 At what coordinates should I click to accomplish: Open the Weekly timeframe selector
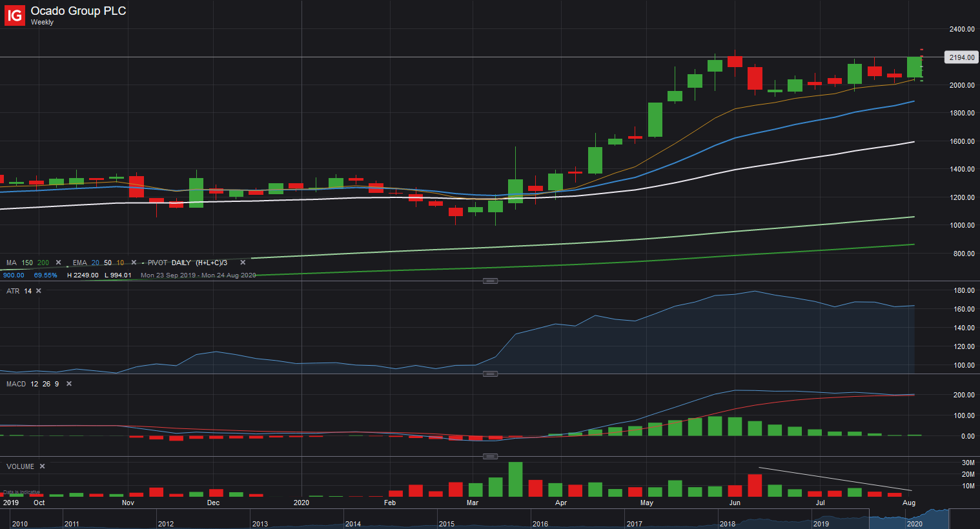42,22
